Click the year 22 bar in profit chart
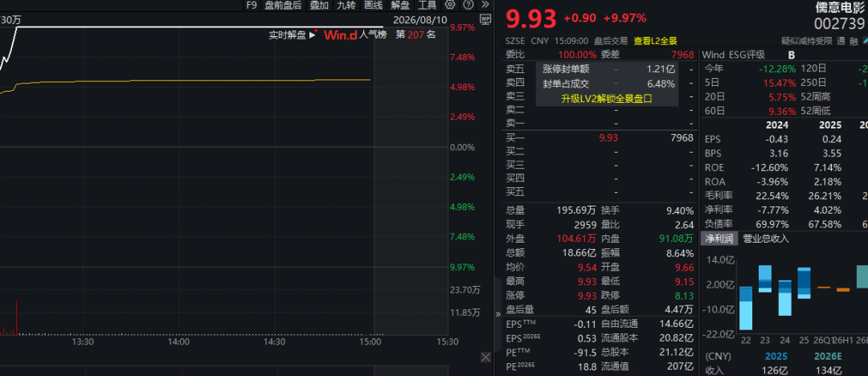Viewport: 868px width, 376px height. pos(746,308)
